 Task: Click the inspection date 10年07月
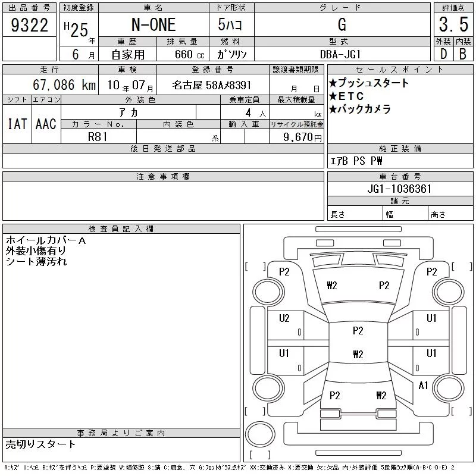click(x=130, y=85)
